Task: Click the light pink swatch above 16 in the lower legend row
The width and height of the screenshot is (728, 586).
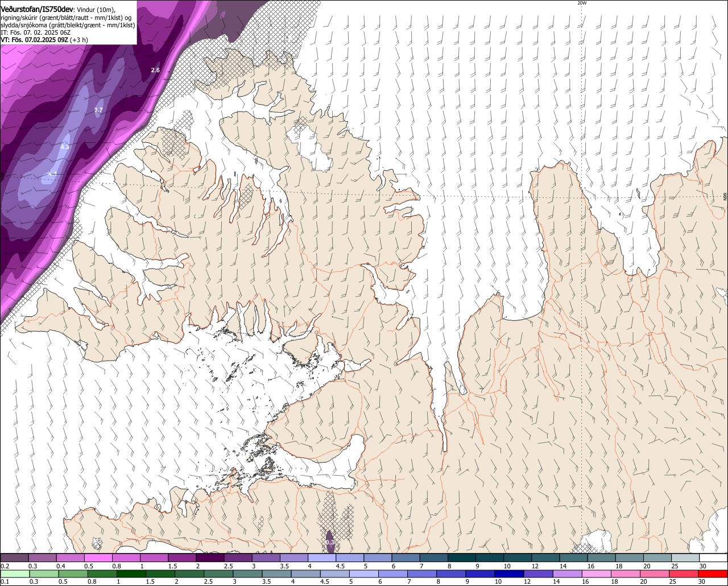Action: 597,574
